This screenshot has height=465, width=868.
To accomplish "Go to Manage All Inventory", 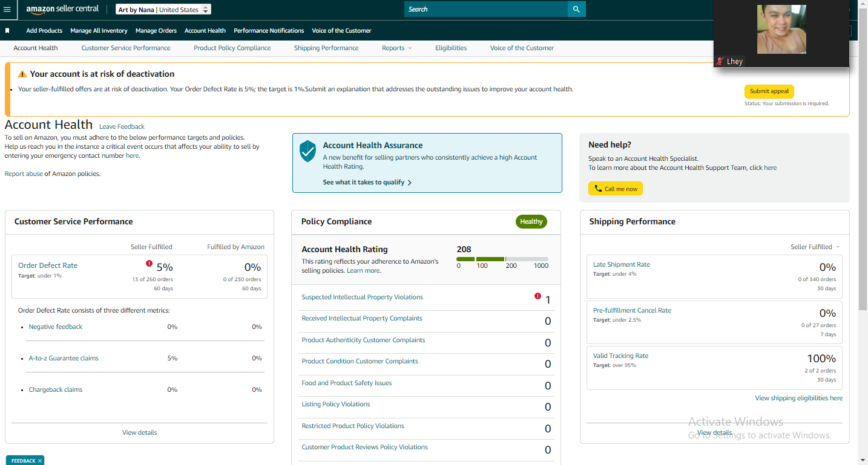I will [x=99, y=30].
